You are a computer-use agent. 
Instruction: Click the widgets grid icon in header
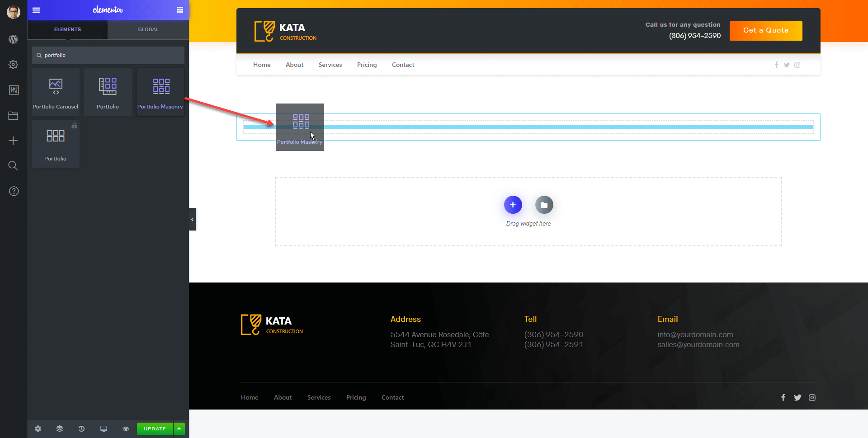point(180,10)
